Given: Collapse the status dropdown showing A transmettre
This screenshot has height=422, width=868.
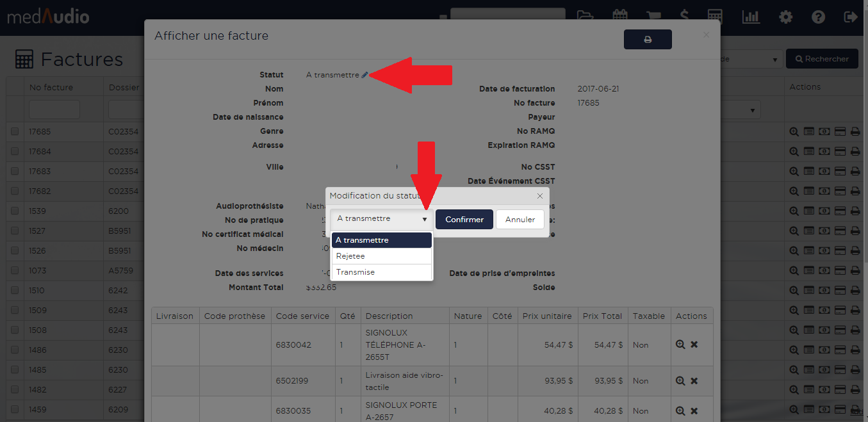Looking at the screenshot, I should click(x=381, y=219).
